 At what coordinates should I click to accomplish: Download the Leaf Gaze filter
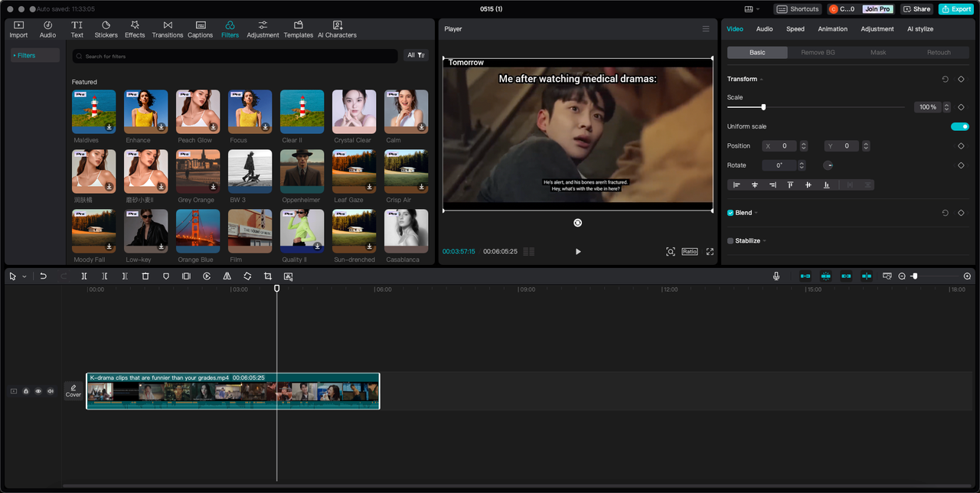(x=369, y=187)
